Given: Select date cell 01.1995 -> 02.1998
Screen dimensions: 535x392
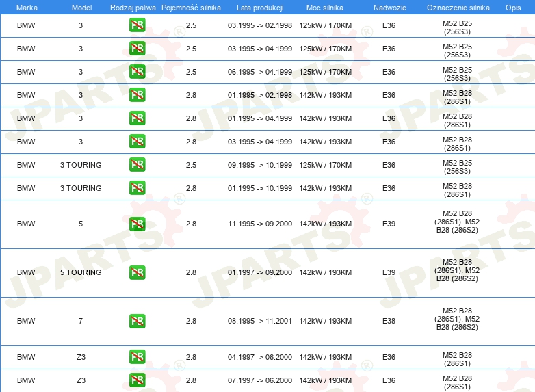Looking at the screenshot, I should [x=260, y=95].
